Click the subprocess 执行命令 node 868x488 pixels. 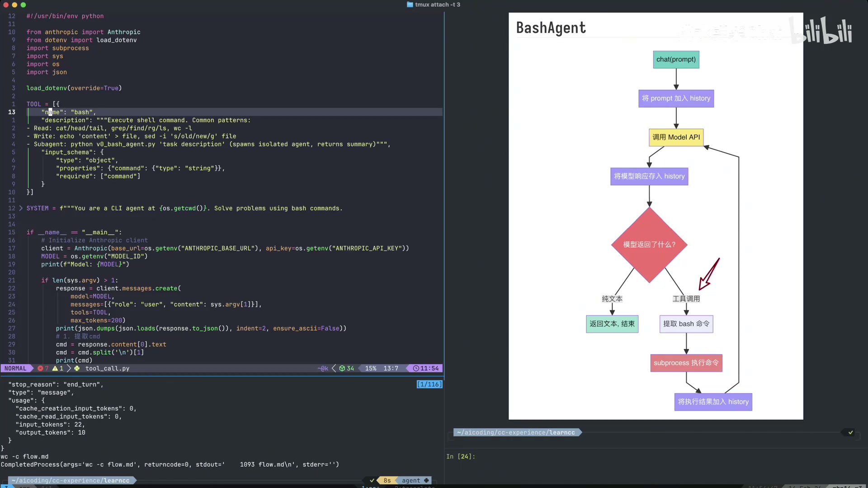(686, 363)
